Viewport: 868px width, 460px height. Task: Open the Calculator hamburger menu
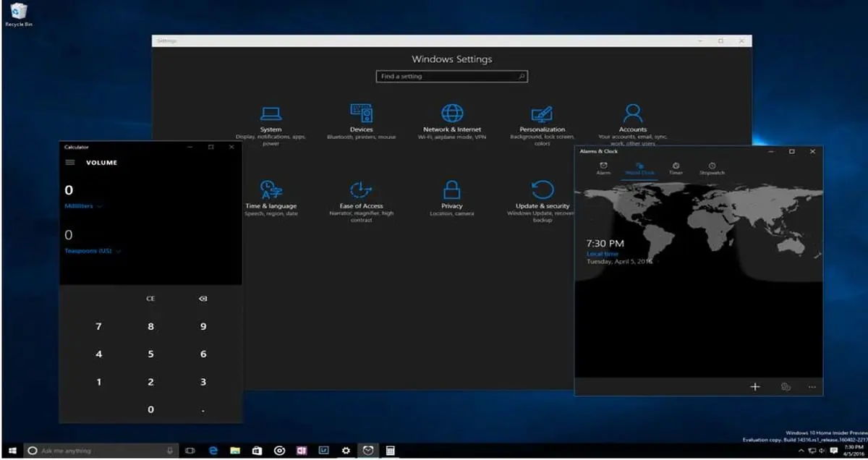pyautogui.click(x=70, y=163)
